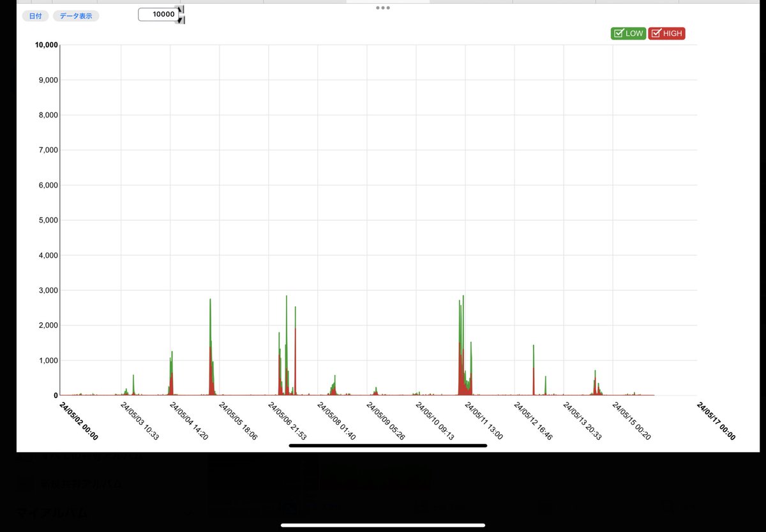Click the 24/05/12 16:46 axis label

coord(533,421)
